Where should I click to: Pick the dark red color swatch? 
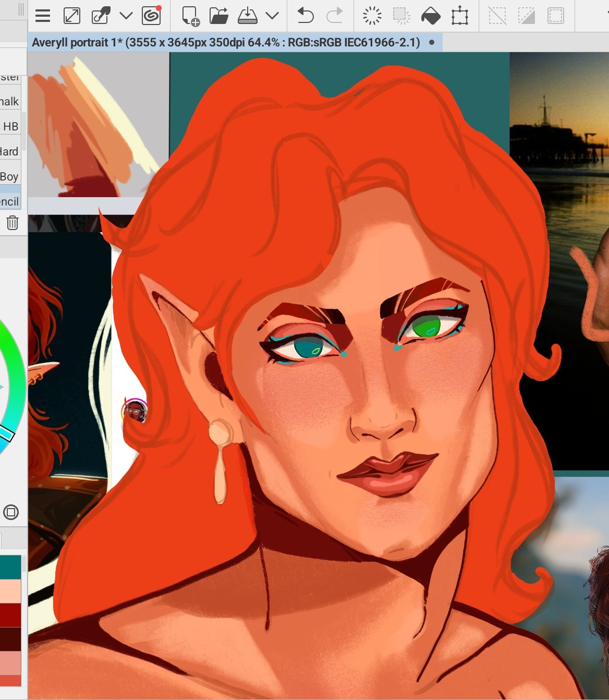pos(10,614)
